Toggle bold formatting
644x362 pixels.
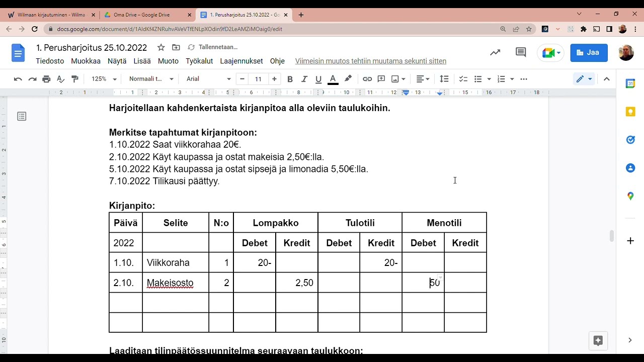[x=290, y=79]
